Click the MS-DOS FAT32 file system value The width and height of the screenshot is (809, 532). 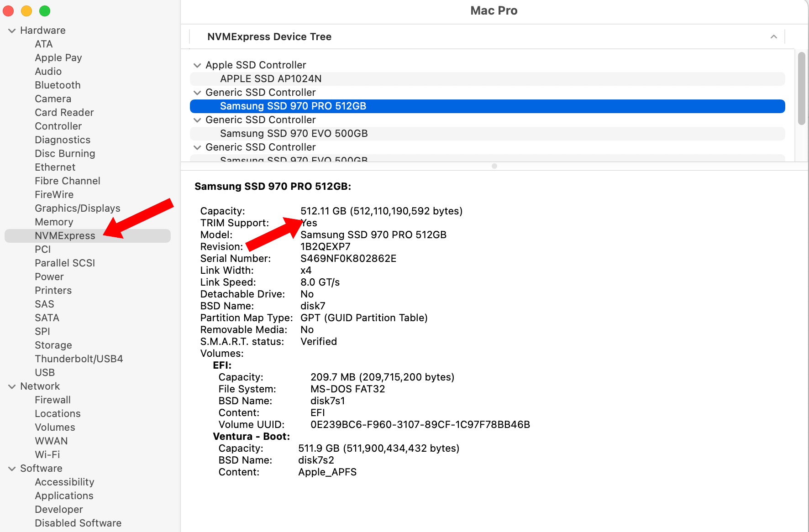pyautogui.click(x=348, y=389)
